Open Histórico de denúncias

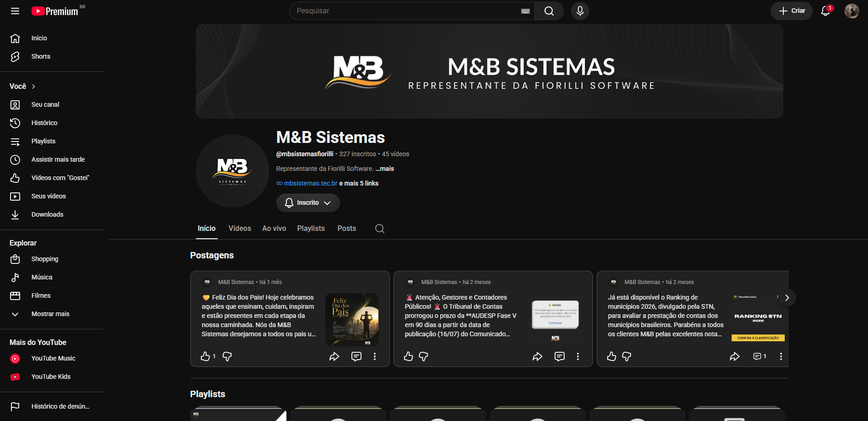(x=52, y=406)
